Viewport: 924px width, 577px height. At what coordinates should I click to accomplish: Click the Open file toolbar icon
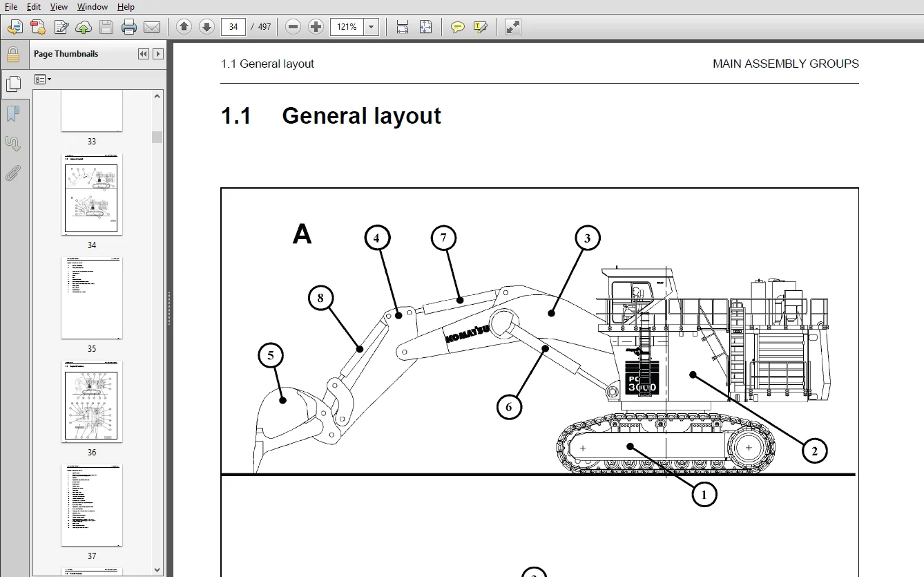pos(15,27)
